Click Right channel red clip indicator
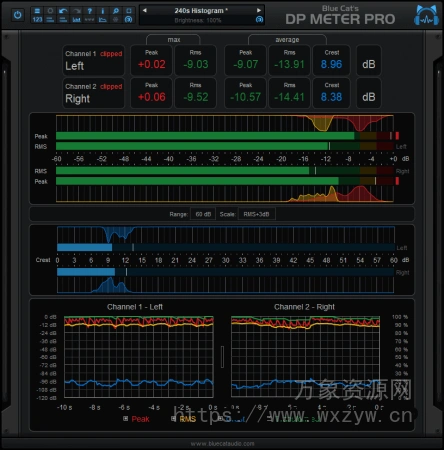The image size is (444, 450). click(x=397, y=181)
